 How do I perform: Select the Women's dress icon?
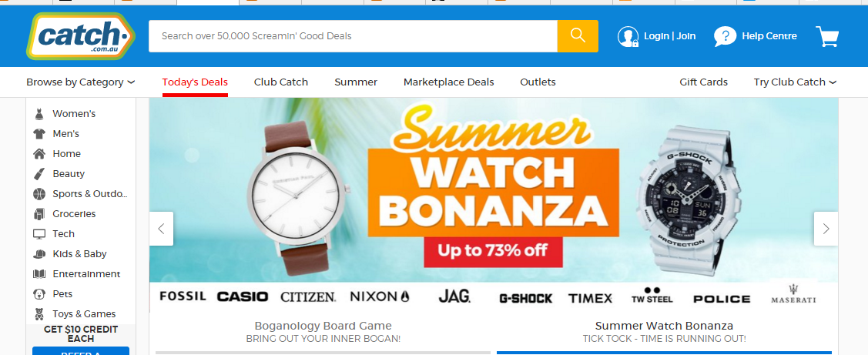coord(39,114)
